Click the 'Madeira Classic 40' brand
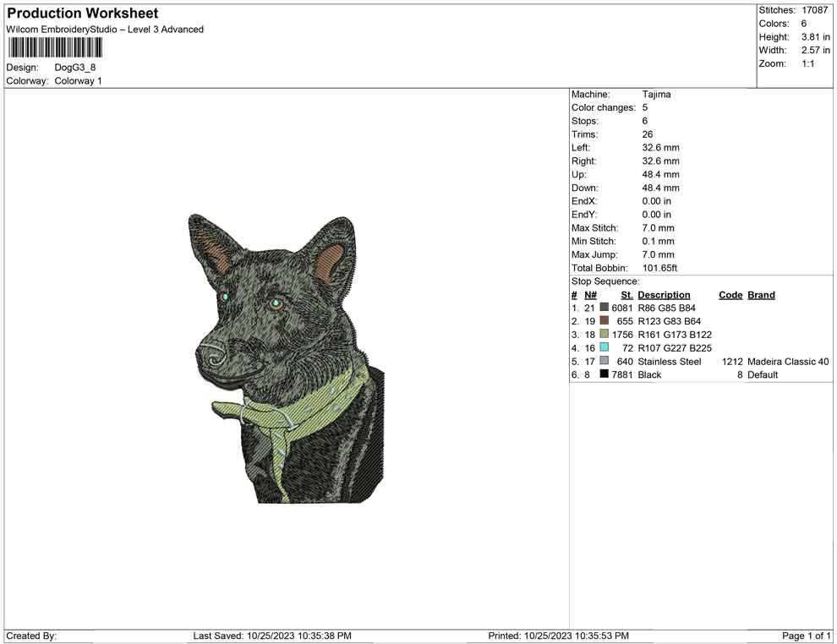 (x=788, y=361)
